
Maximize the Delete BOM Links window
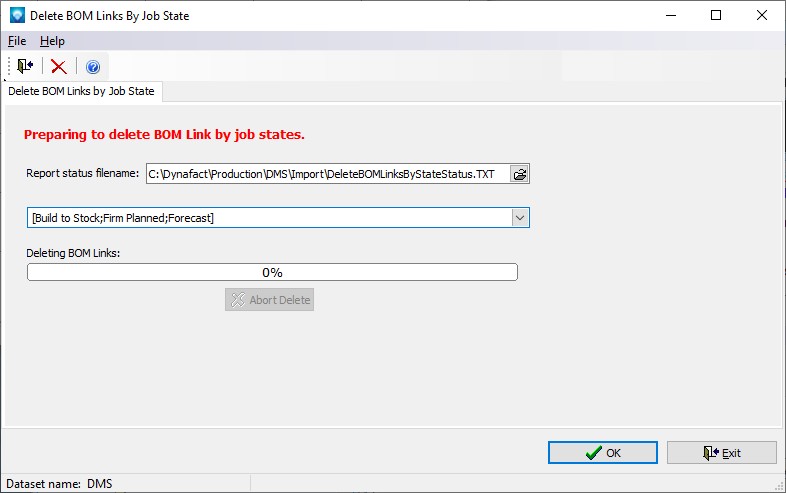pos(715,16)
